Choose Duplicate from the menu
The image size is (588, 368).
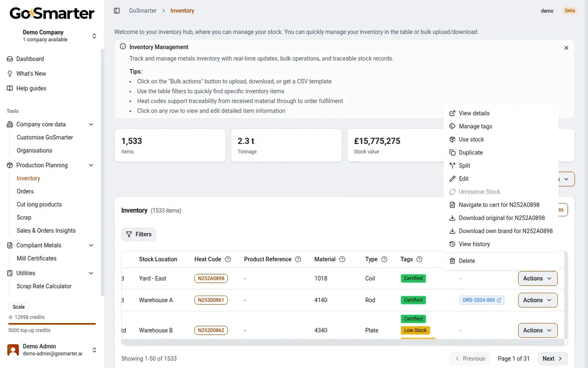point(501,152)
